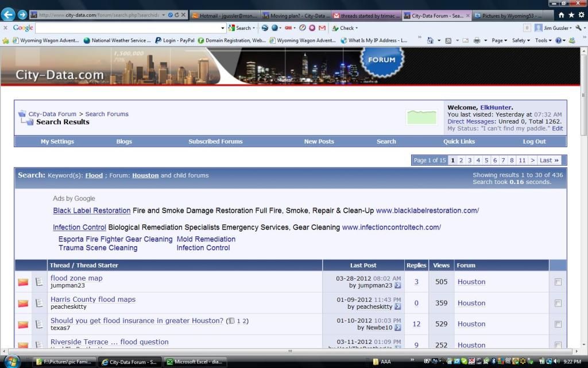Switch to the Hotmail browser tab

225,16
